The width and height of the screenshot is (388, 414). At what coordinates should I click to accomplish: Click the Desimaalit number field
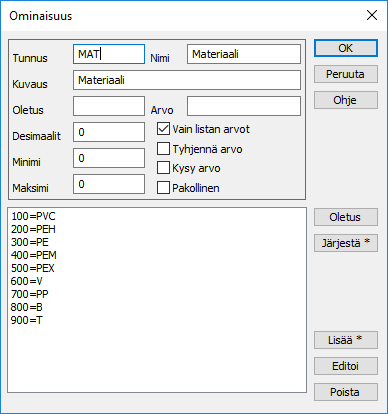[109, 132]
